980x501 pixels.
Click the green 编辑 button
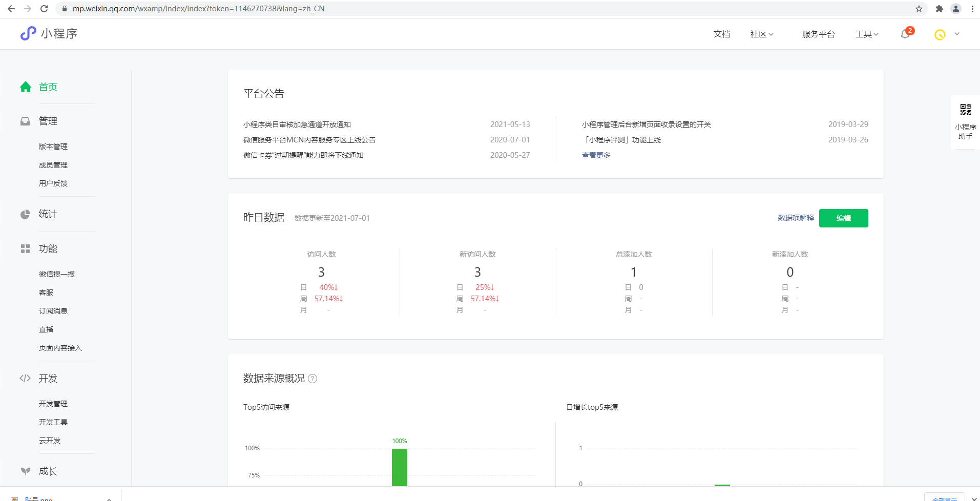[843, 218]
